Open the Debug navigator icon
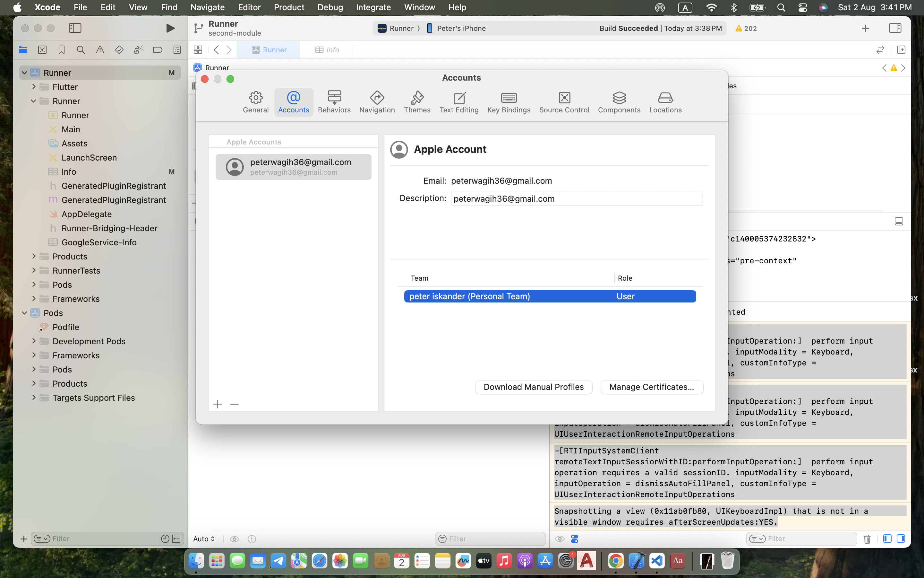 138,50
